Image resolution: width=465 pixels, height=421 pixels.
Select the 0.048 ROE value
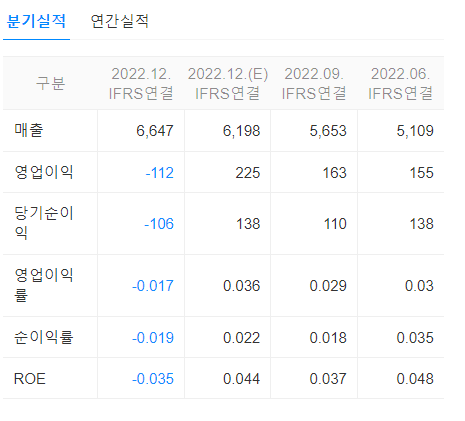pyautogui.click(x=415, y=379)
